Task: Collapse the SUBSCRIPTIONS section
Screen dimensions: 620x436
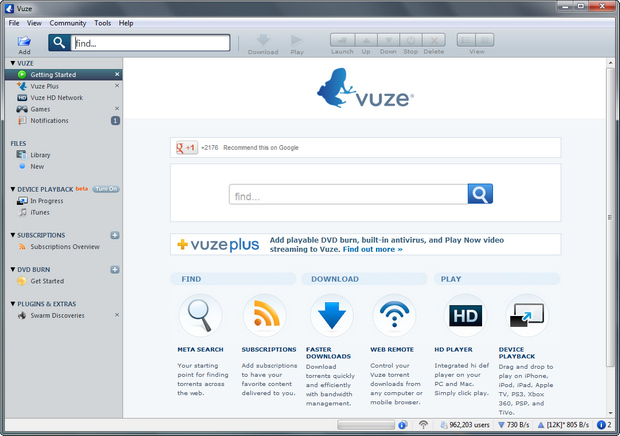Action: 13,235
